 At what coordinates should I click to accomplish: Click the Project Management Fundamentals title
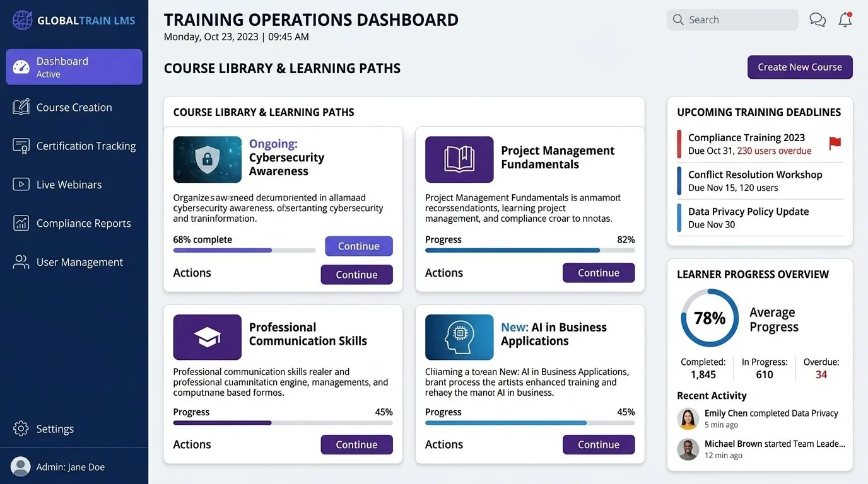tap(558, 158)
